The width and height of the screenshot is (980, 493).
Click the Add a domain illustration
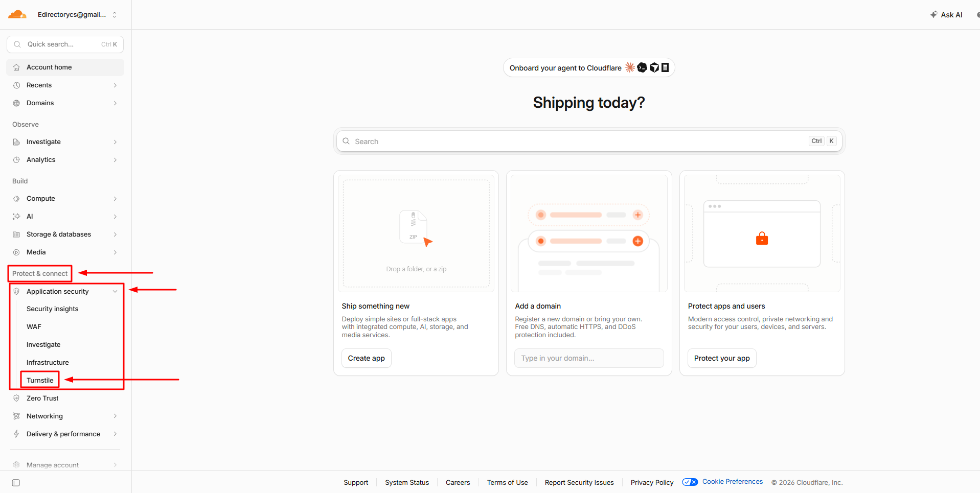coord(589,233)
